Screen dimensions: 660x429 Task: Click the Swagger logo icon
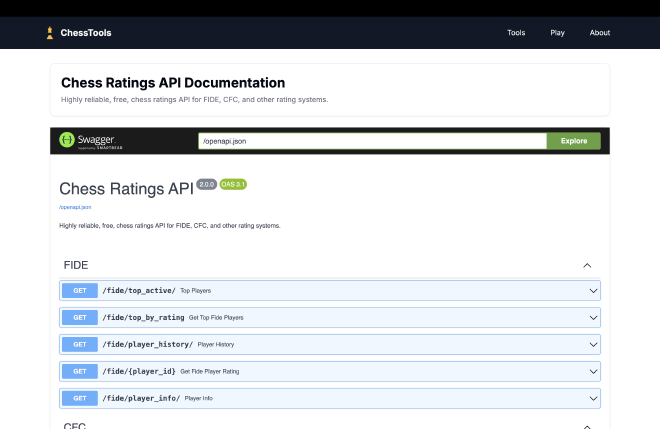(x=68, y=141)
